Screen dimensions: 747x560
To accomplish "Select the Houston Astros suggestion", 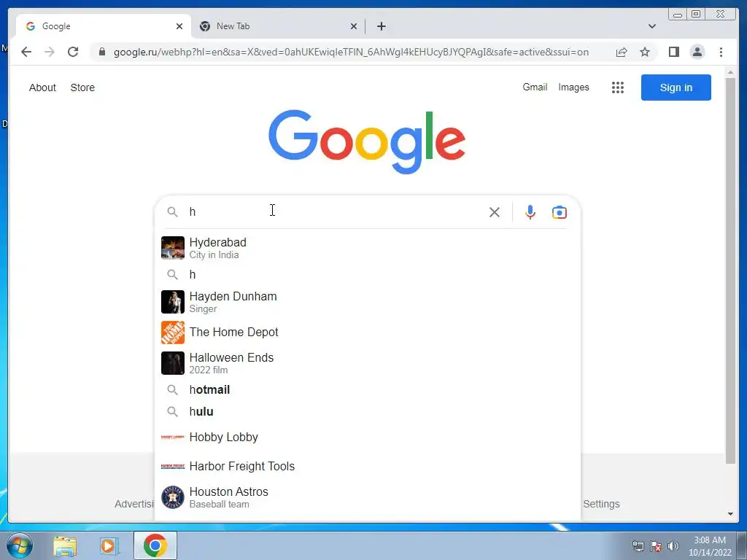I will [368, 497].
